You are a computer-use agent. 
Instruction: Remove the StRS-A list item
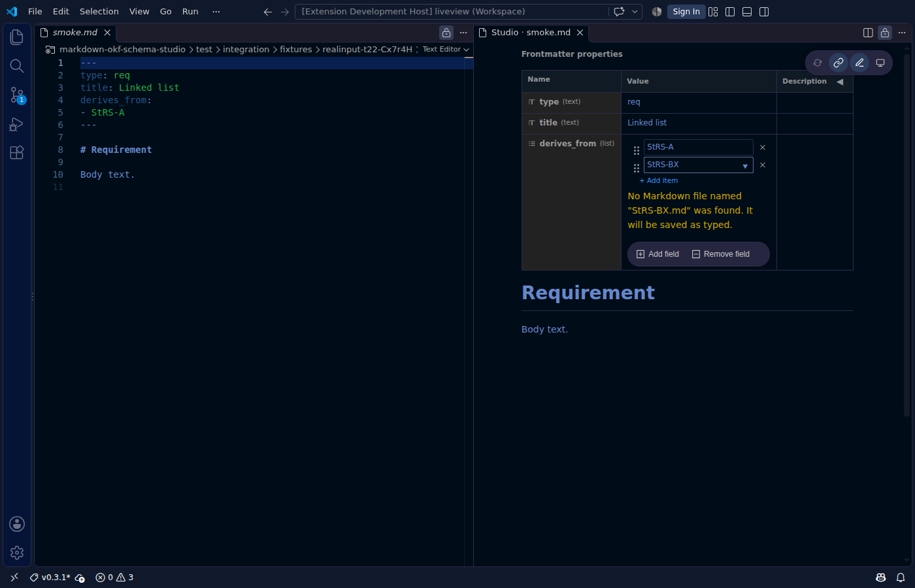(762, 148)
